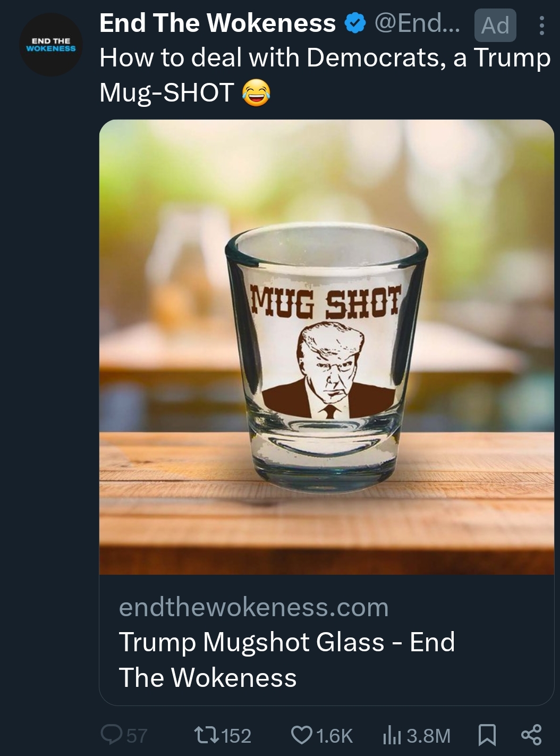Screen dimensions: 560x756
Task: Open the Mug Shot glass product image
Action: (x=326, y=347)
